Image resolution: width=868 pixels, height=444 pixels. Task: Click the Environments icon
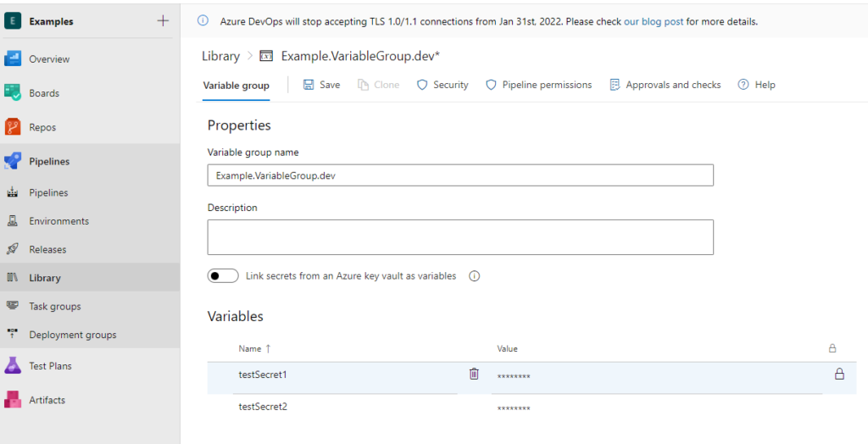point(12,221)
